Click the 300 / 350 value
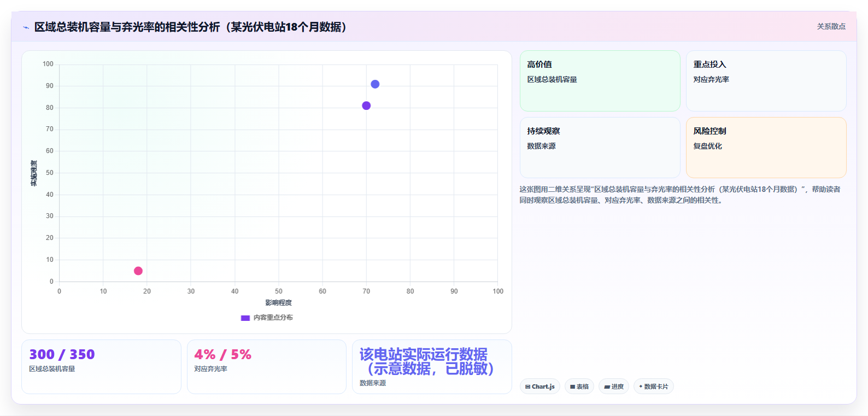This screenshot has height=416, width=868. tap(62, 355)
